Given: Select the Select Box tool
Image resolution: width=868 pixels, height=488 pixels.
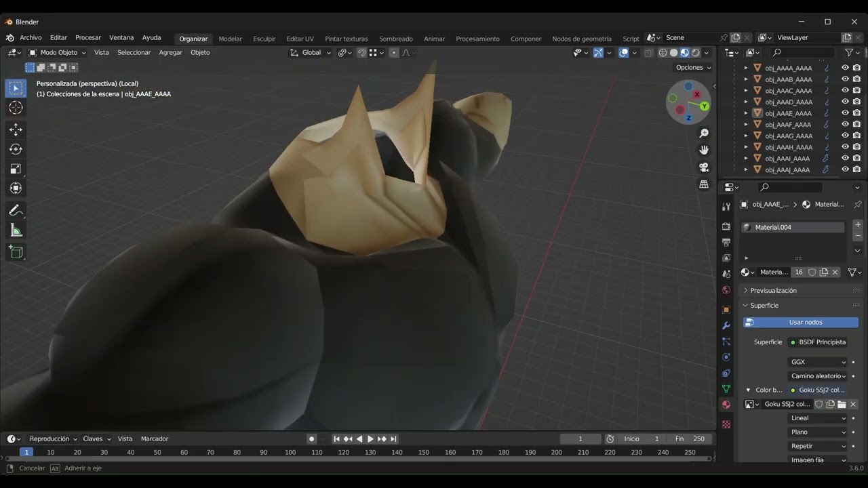Looking at the screenshot, I should coord(16,88).
